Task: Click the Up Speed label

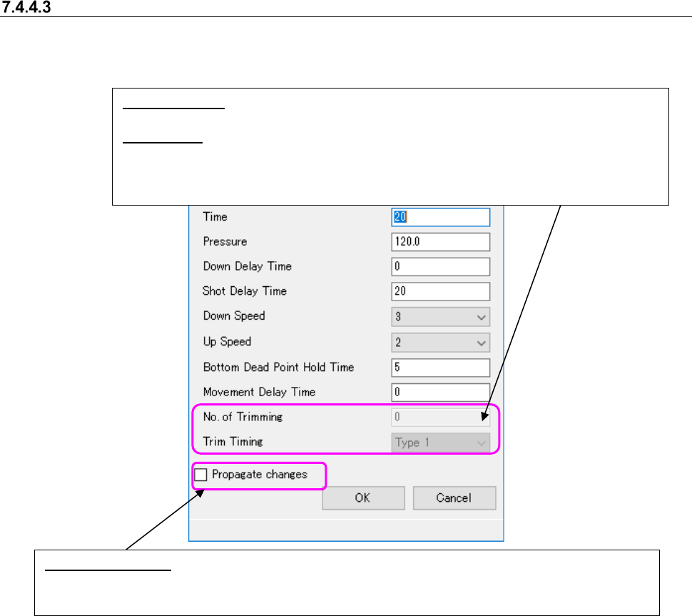Action: coord(227,342)
